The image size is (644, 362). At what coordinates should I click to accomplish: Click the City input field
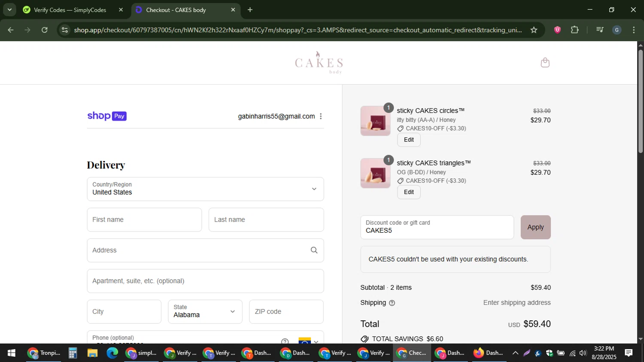point(124,312)
